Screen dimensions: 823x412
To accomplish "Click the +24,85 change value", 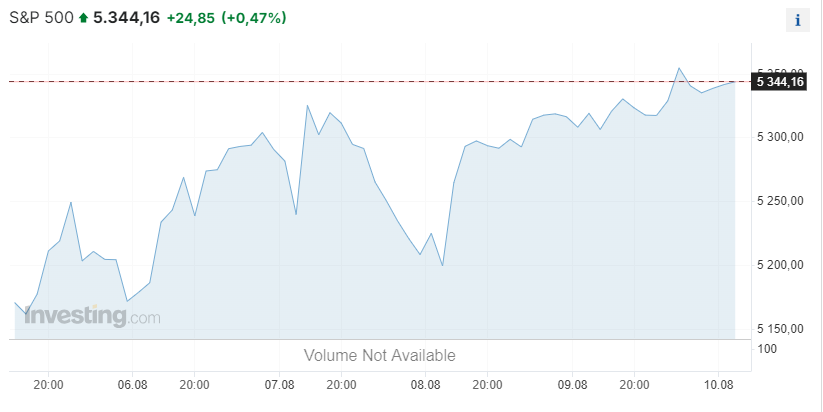I will coord(191,18).
